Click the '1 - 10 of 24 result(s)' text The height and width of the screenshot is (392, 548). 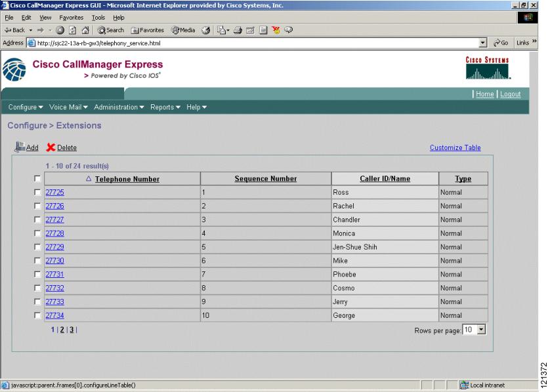coord(77,166)
